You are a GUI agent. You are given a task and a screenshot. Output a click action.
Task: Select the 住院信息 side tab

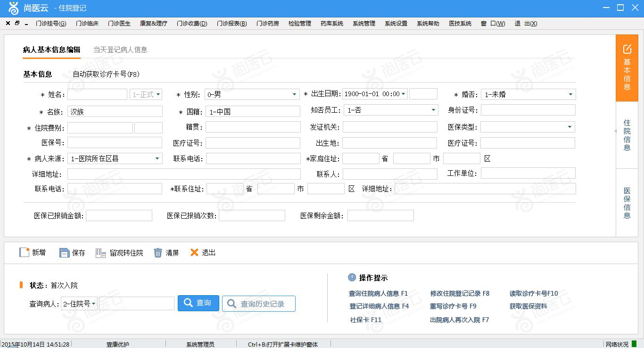(627, 135)
